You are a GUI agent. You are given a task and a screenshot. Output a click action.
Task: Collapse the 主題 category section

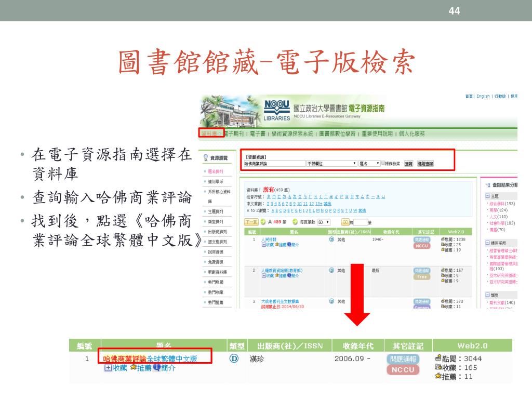coord(487,196)
